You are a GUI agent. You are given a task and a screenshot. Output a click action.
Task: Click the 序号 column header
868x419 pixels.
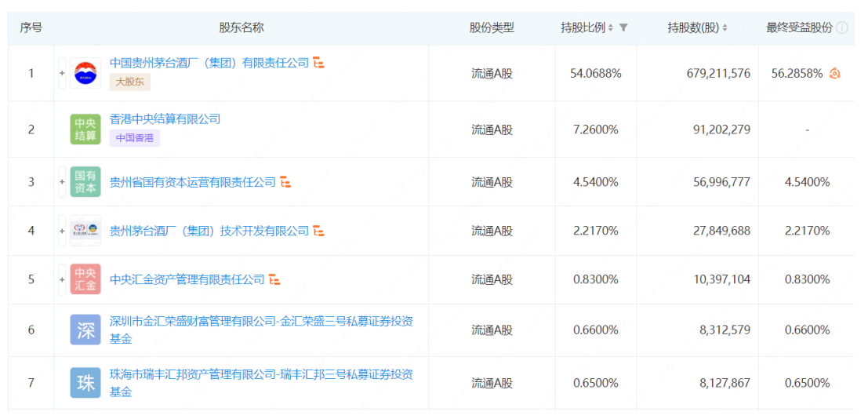pyautogui.click(x=31, y=27)
